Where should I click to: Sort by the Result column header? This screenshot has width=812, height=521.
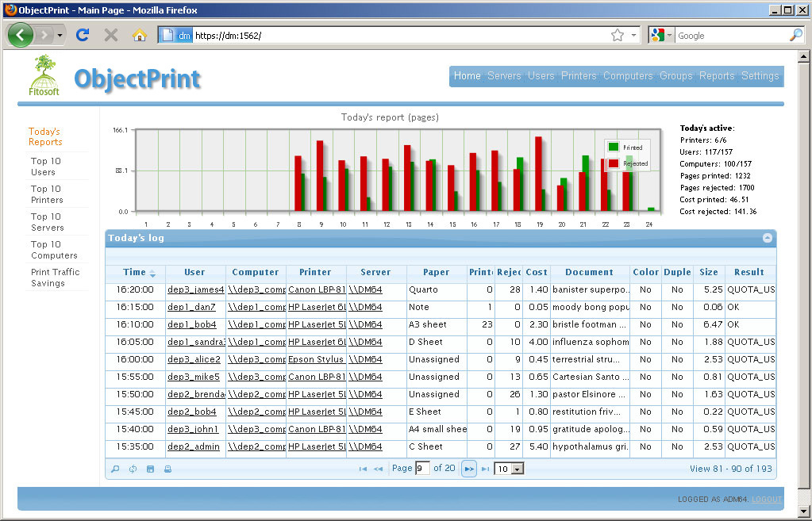pos(749,272)
